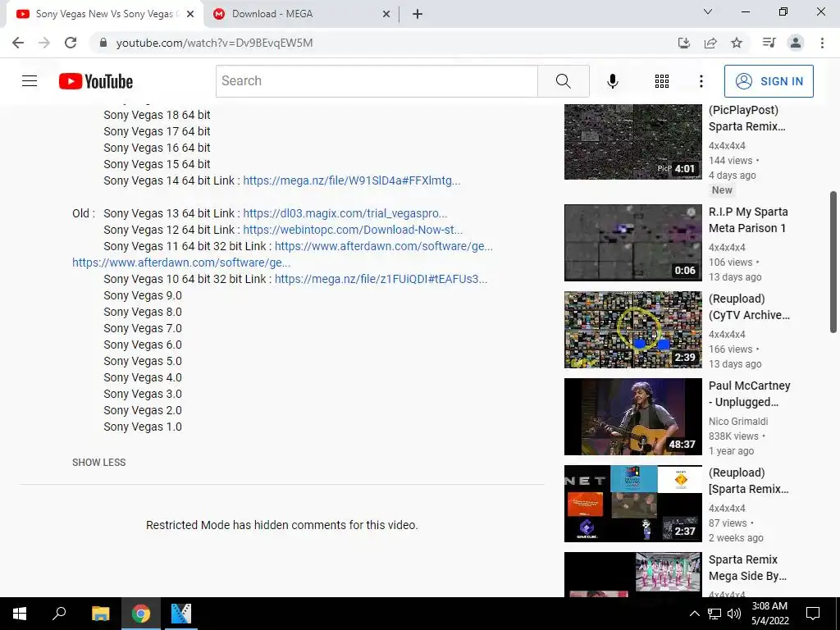The width and height of the screenshot is (840, 630).
Task: Open volume control tray icon
Action: coord(734,614)
